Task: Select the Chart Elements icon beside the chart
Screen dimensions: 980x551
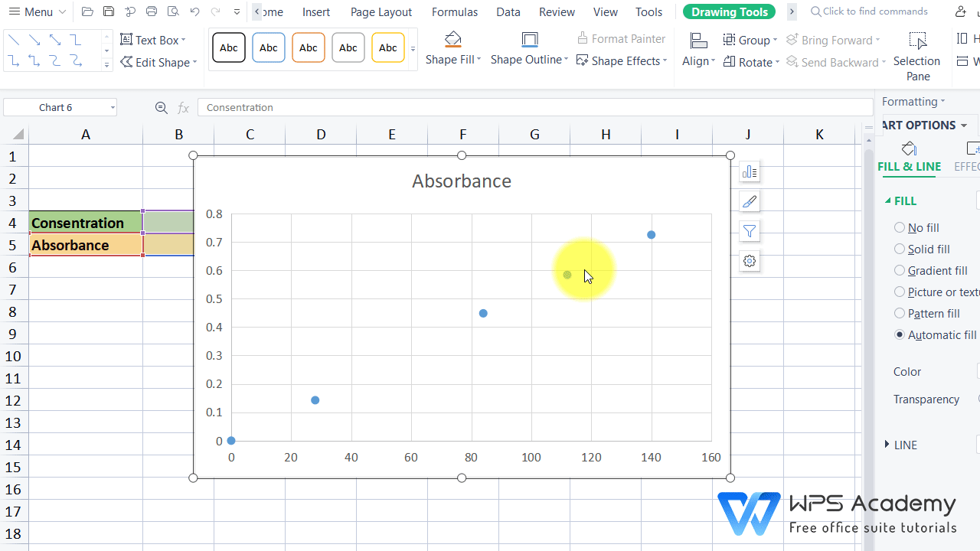Action: tap(749, 171)
